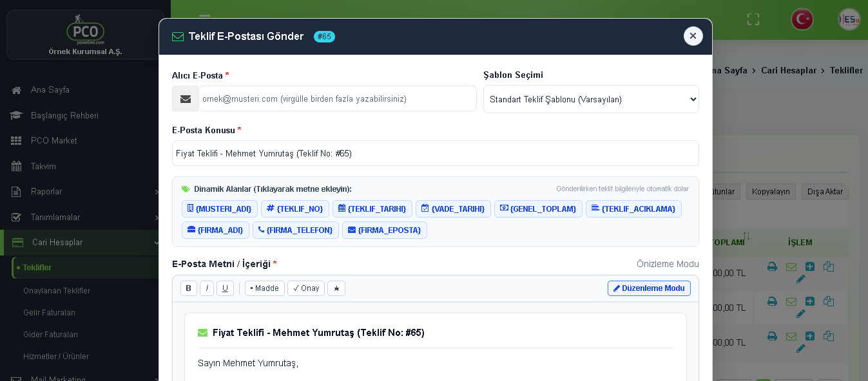Insert a star with the ★ button
Viewport: 868px width, 381px height.
[336, 288]
